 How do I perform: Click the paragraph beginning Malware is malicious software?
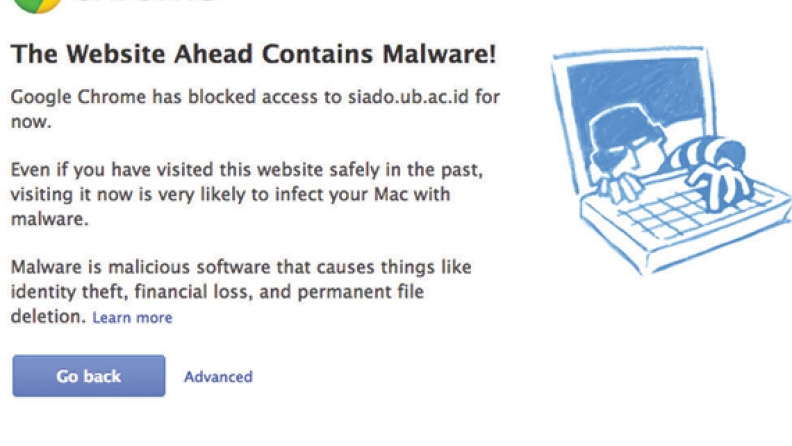point(241,291)
